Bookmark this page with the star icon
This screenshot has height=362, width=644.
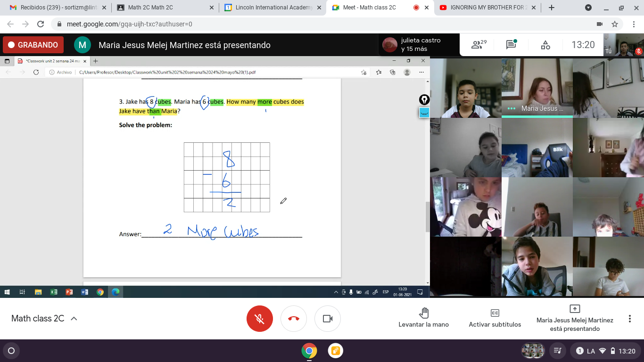[615, 24]
